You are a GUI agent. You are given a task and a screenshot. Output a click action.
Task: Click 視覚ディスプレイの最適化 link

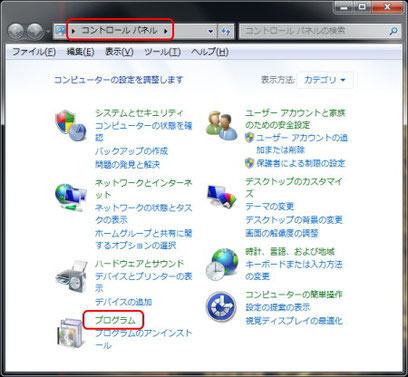tap(294, 321)
